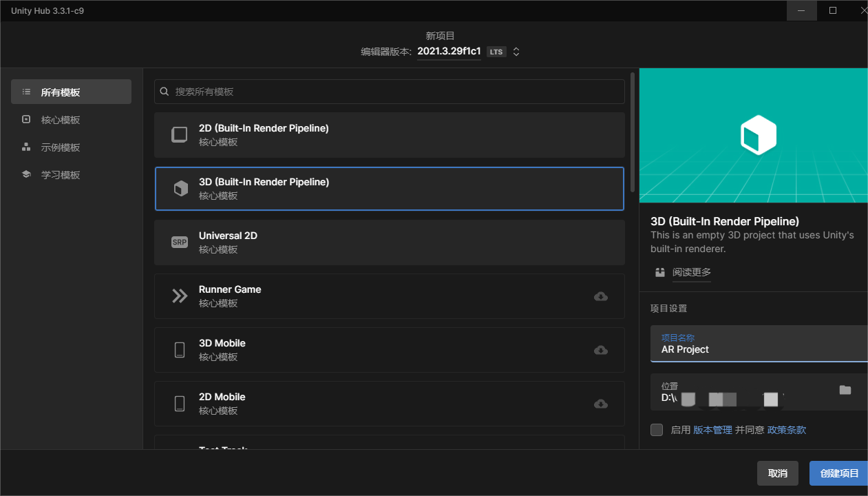Click the SRP icon of Universal 2D
Viewport: 868px width, 496px height.
(x=180, y=242)
